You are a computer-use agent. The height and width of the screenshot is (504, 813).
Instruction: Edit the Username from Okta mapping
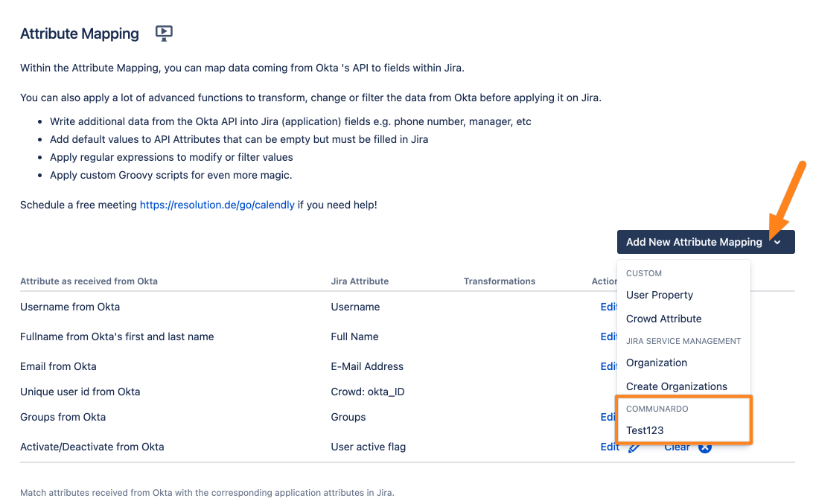click(x=608, y=307)
